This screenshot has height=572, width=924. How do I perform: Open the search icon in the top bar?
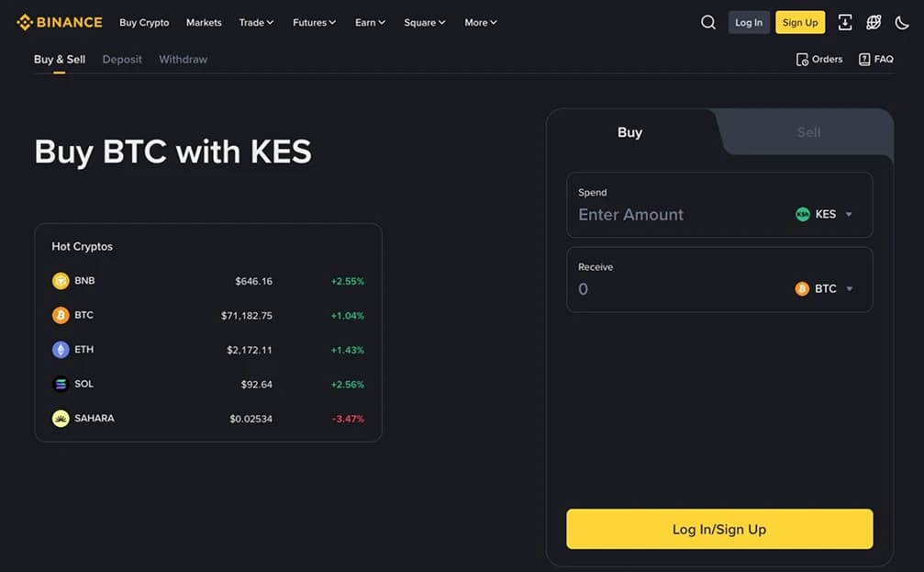707,22
